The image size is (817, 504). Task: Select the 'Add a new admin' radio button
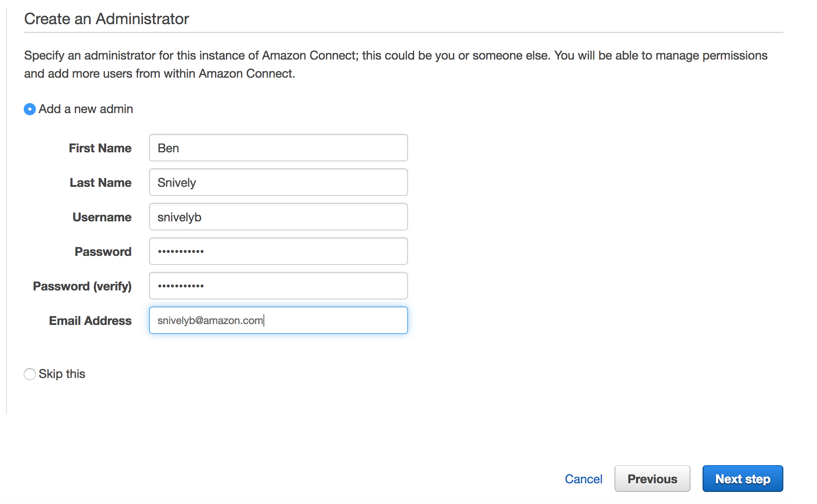[30, 109]
